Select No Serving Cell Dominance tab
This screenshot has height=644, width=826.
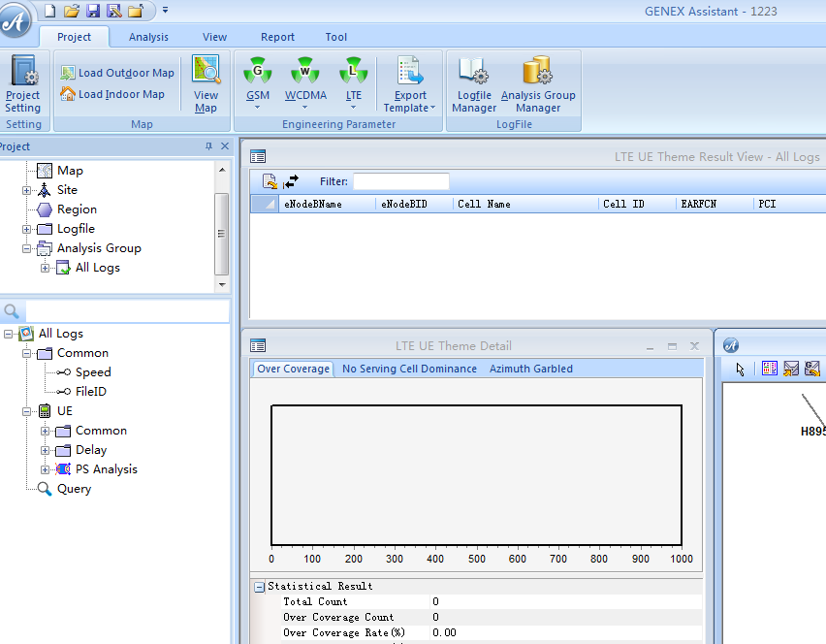click(409, 369)
